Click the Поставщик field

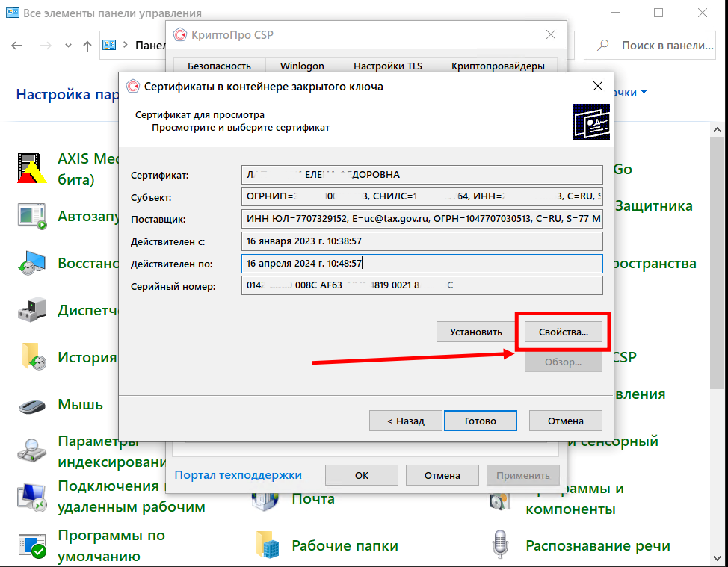pos(422,219)
